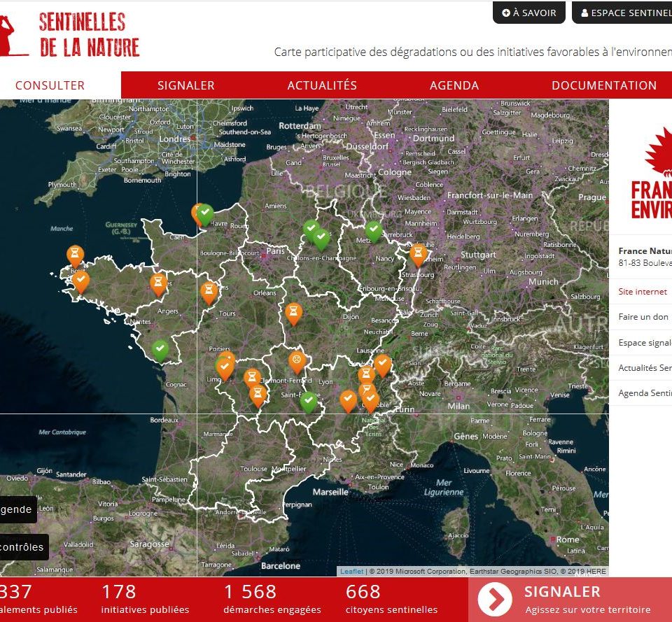Follow the 'Actualités Sen' sidebar link
Image resolution: width=672 pixels, height=622 pixels.
pos(645,368)
